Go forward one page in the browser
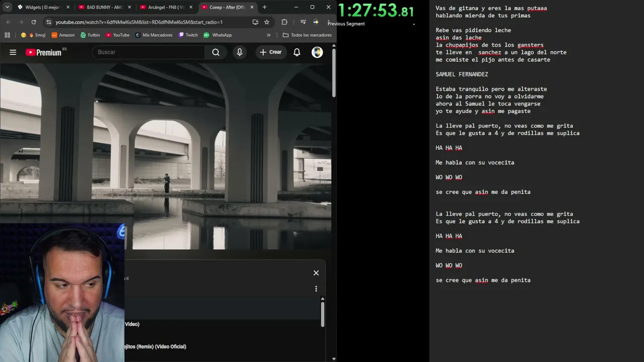 click(x=21, y=22)
